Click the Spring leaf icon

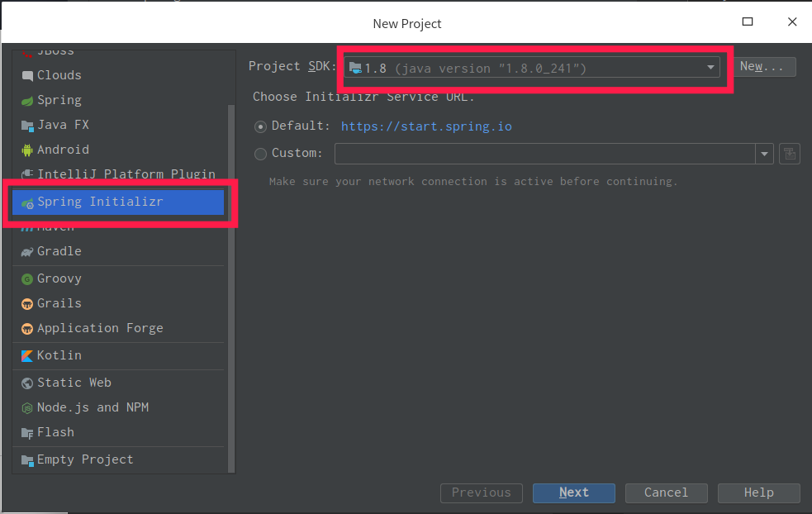pos(29,100)
